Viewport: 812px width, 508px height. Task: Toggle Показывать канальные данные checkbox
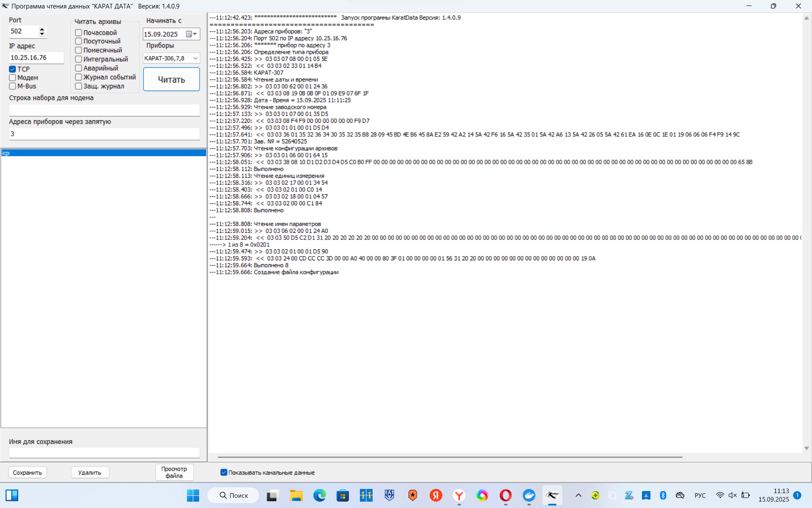point(224,472)
